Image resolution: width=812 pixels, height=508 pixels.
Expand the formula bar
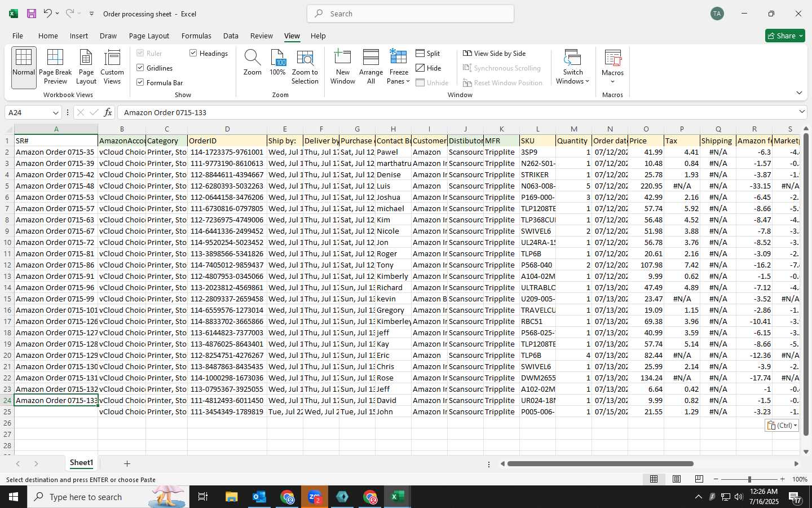pyautogui.click(x=802, y=112)
